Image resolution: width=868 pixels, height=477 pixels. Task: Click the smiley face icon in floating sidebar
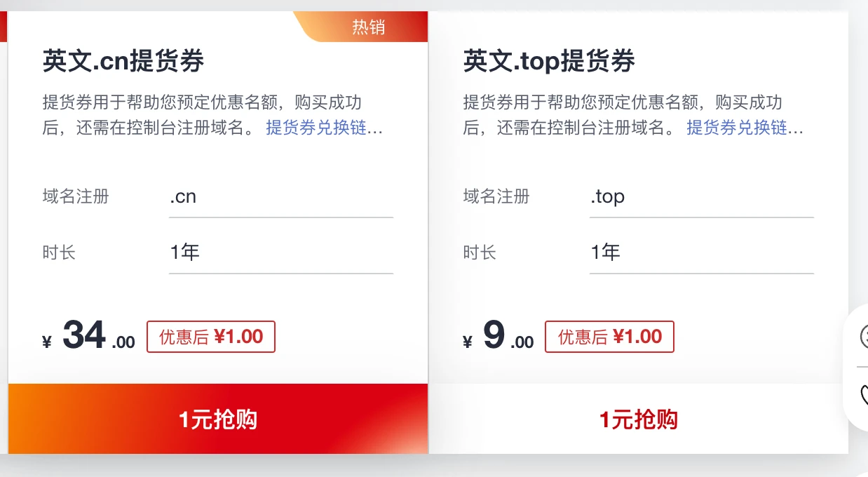[864, 337]
